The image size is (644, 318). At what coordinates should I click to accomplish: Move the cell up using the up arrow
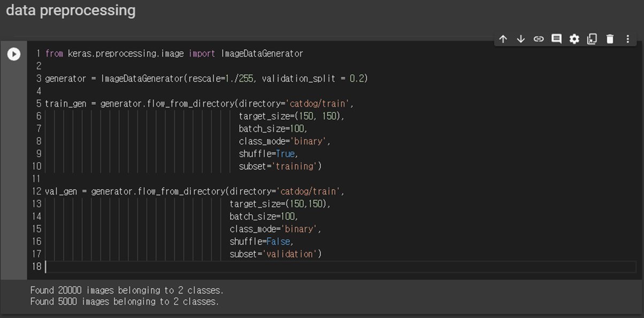click(503, 38)
